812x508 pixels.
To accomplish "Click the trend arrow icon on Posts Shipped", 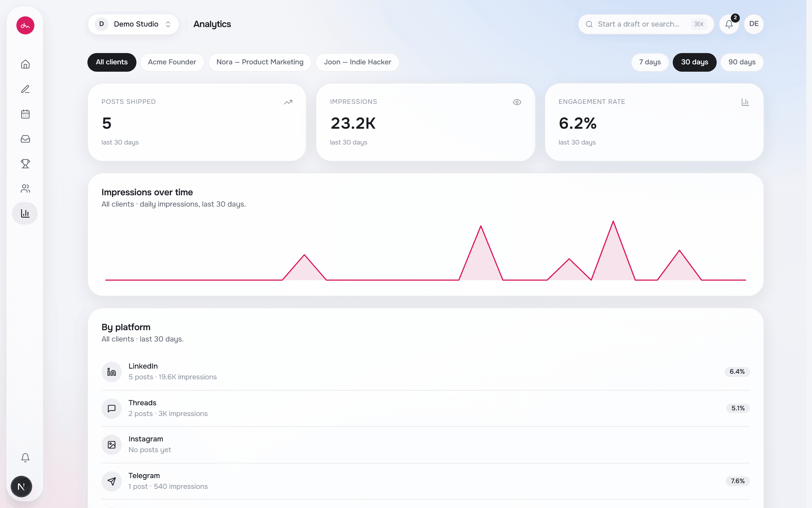I will pyautogui.click(x=288, y=102).
